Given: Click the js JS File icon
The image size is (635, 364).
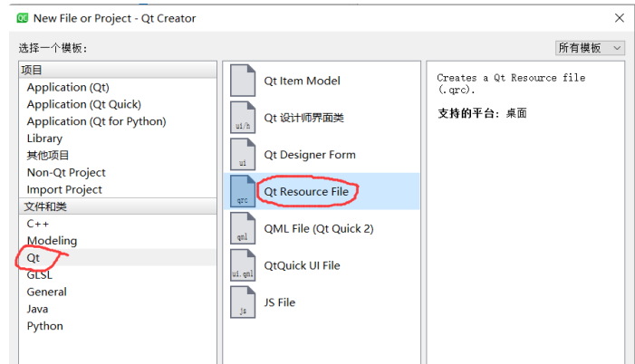Looking at the screenshot, I should 243,302.
